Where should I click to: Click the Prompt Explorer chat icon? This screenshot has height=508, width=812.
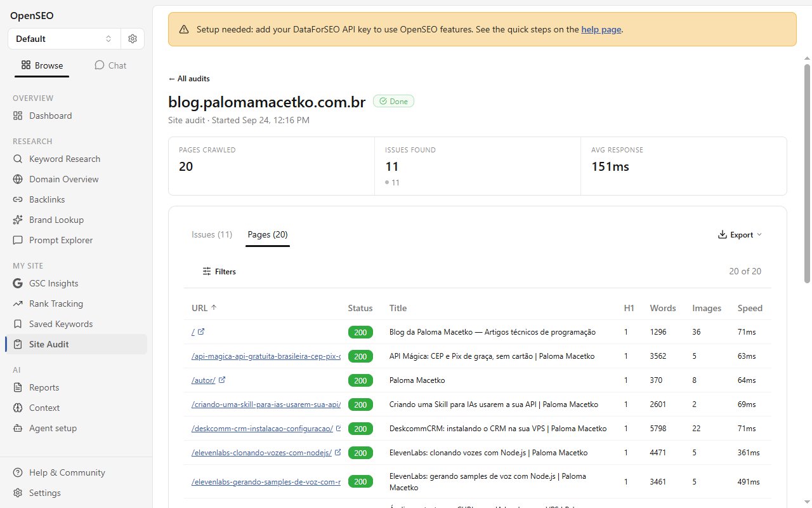coord(18,240)
